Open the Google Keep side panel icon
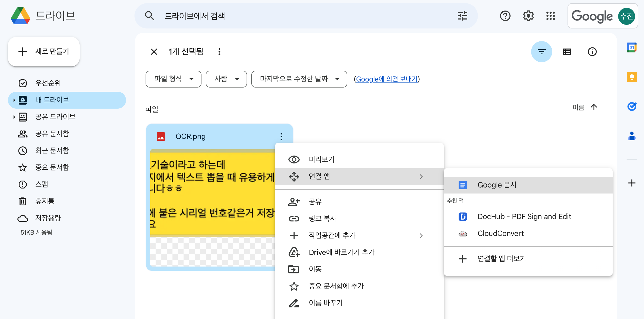Screen dimensions: 644x319 click(632, 77)
